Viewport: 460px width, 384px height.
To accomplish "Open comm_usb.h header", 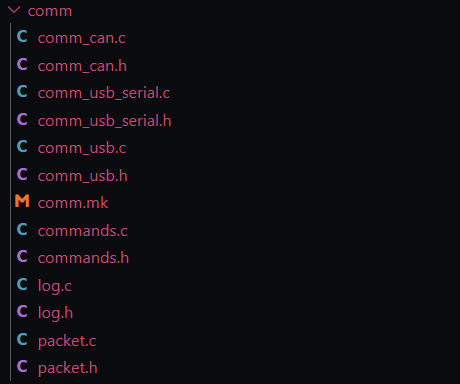I will [x=83, y=176].
